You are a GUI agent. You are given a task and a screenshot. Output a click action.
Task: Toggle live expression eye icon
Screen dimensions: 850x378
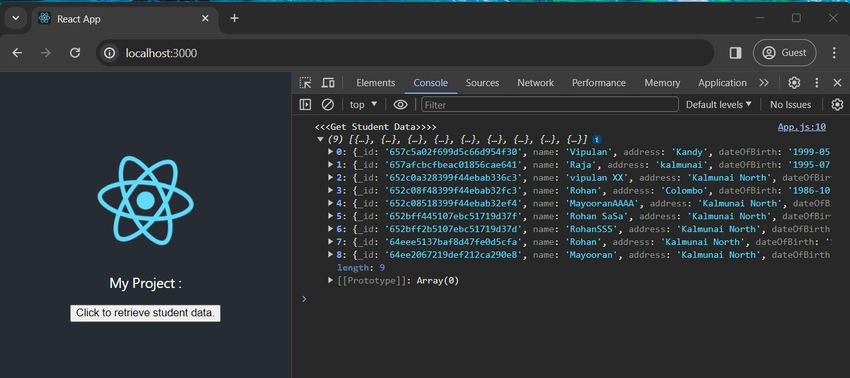[400, 105]
